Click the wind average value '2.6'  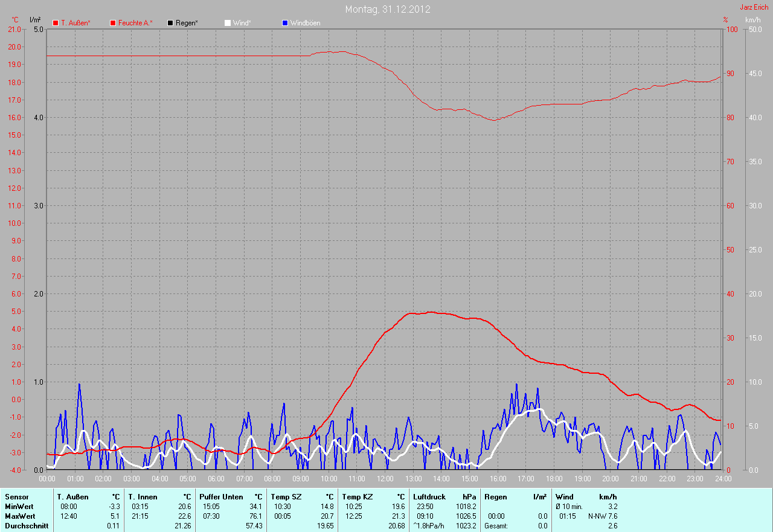[612, 526]
